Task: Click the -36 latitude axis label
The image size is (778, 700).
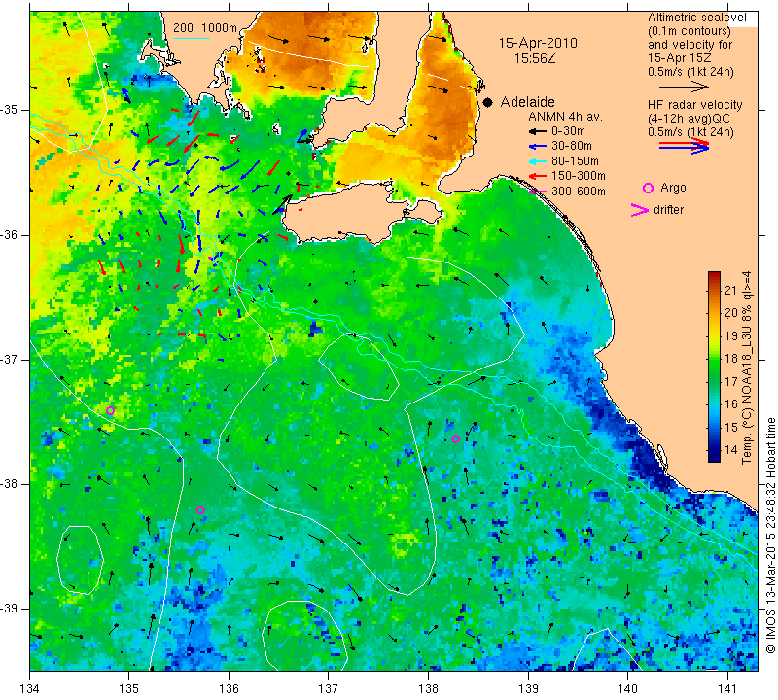Action: pyautogui.click(x=11, y=234)
